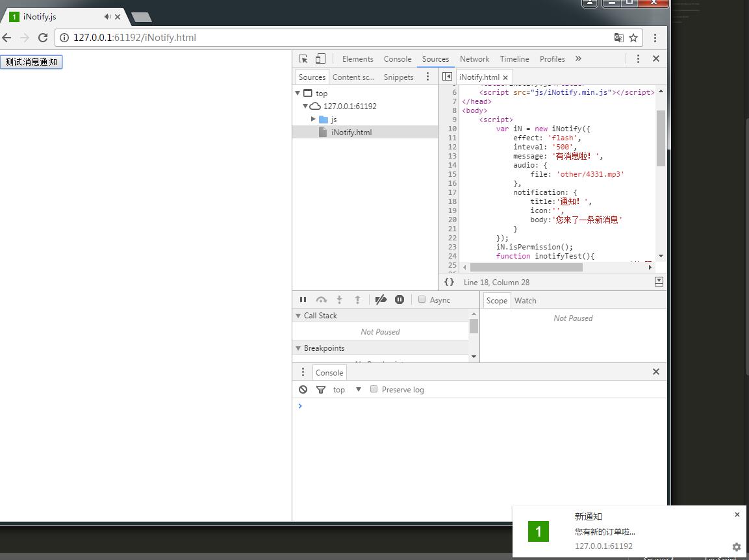Open the console filter icon
This screenshot has height=560, width=749.
(x=320, y=389)
